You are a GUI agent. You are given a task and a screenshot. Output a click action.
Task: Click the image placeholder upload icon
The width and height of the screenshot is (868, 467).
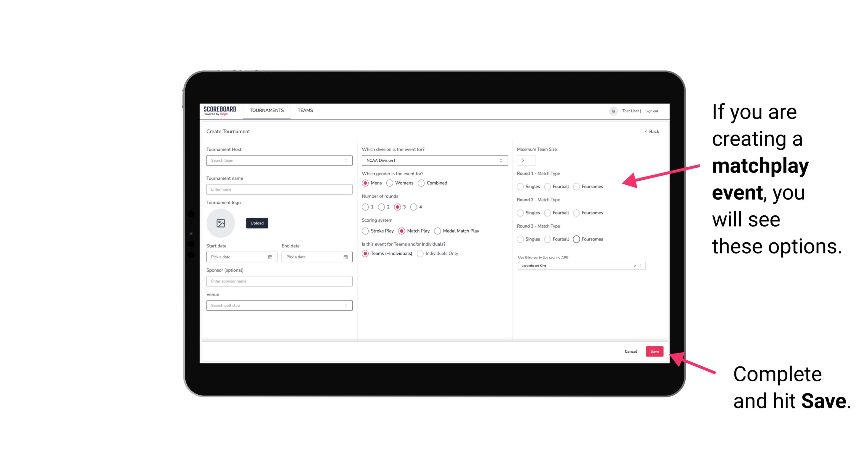point(221,223)
